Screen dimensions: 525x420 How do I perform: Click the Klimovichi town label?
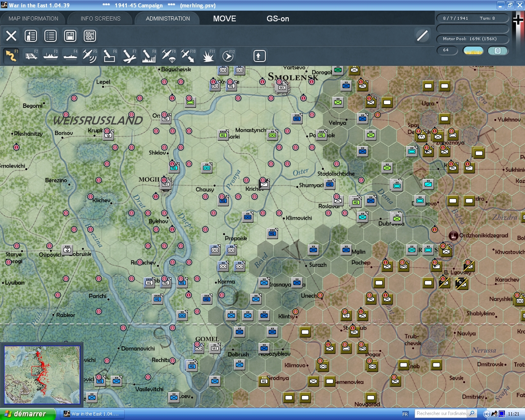click(299, 218)
